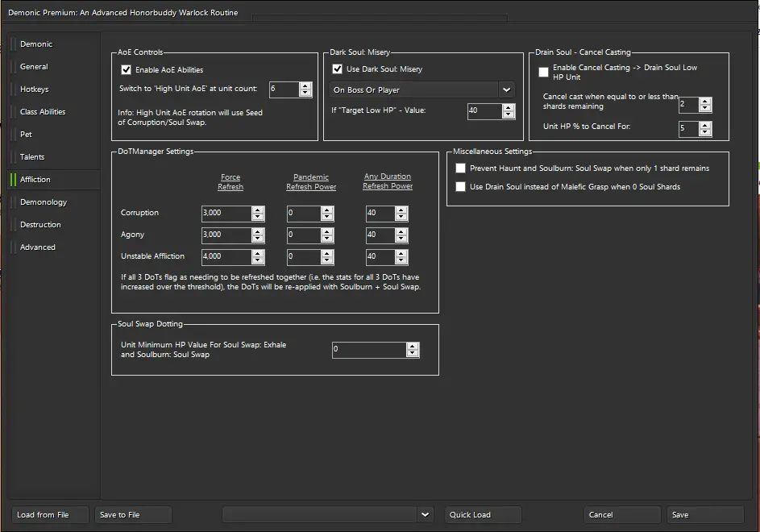The height and width of the screenshot is (532, 760).
Task: Enable Cancel Casting for Drain Soul checkbox
Action: [x=544, y=73]
